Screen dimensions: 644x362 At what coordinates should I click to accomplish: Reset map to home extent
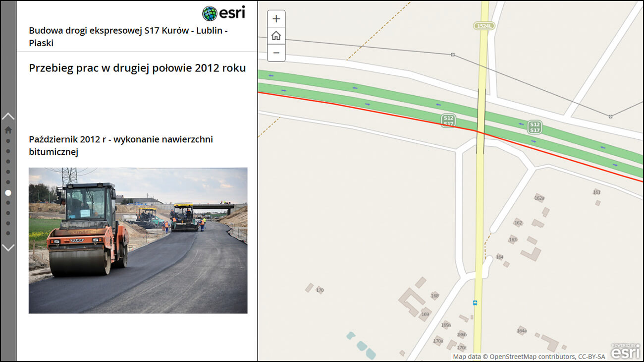276,36
